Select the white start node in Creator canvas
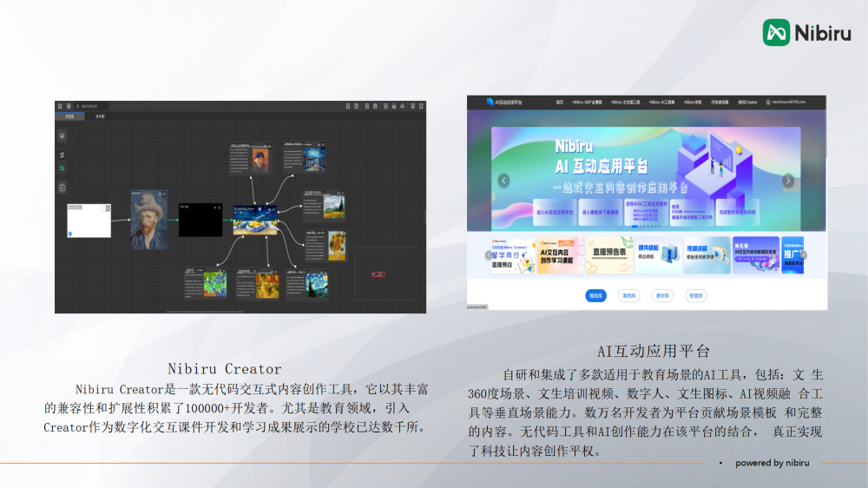 click(89, 221)
